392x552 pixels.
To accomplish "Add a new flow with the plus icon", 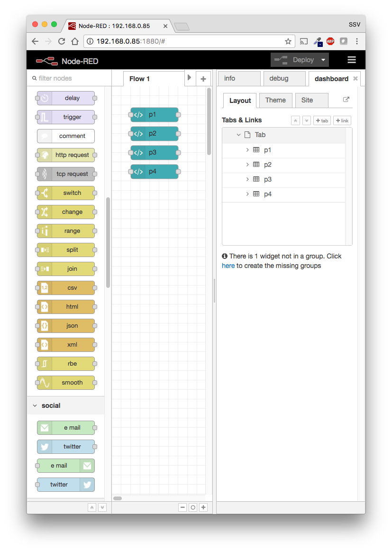I will (203, 78).
